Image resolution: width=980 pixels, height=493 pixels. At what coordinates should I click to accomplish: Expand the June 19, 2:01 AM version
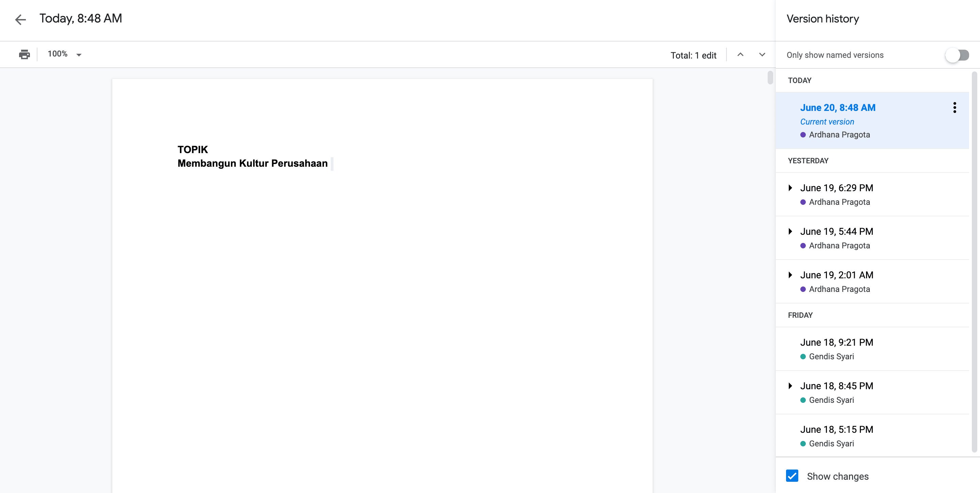click(x=790, y=275)
